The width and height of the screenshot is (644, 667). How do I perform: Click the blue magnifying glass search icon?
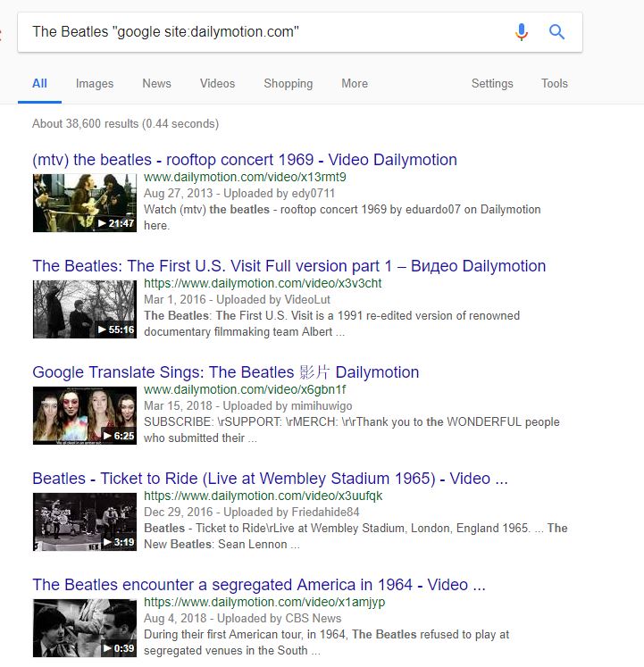click(557, 32)
